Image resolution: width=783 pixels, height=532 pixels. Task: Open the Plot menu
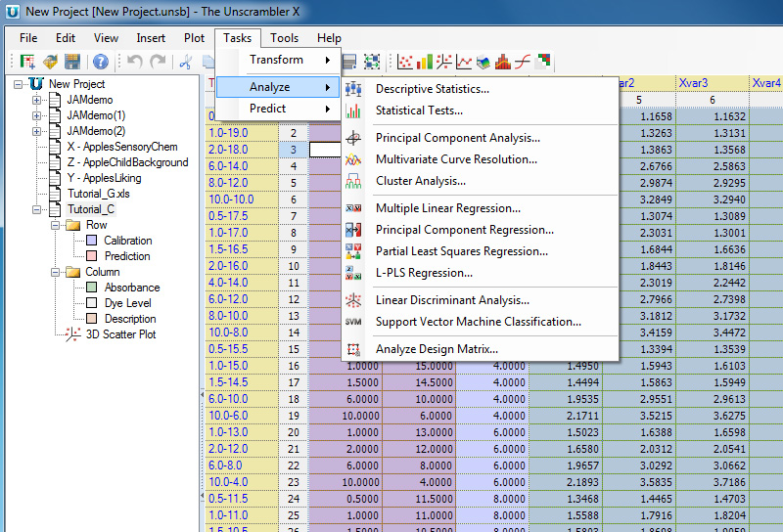click(x=194, y=38)
